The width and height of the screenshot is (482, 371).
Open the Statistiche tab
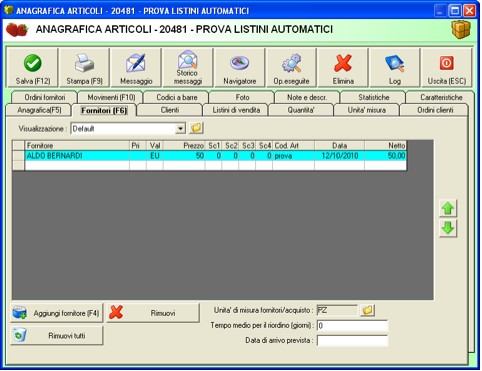(374, 97)
